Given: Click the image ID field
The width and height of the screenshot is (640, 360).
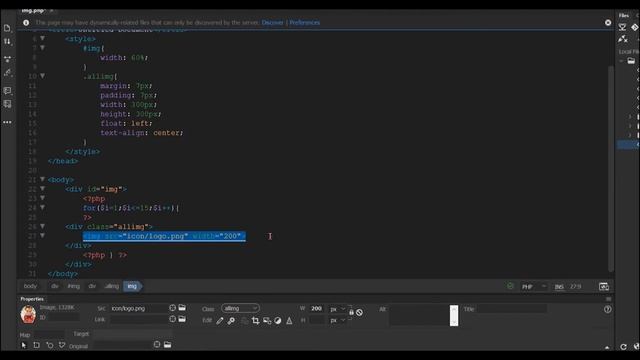Looking at the screenshot, I should (63, 317).
